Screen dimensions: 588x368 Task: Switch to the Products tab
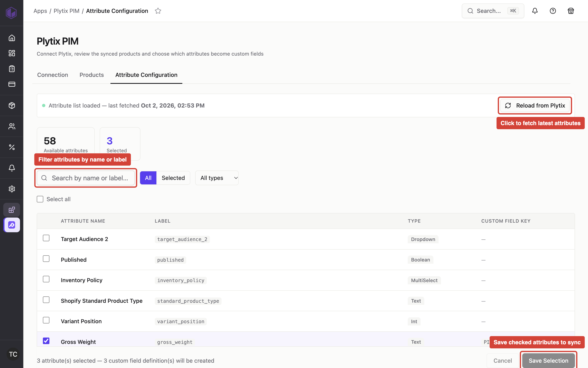click(92, 75)
